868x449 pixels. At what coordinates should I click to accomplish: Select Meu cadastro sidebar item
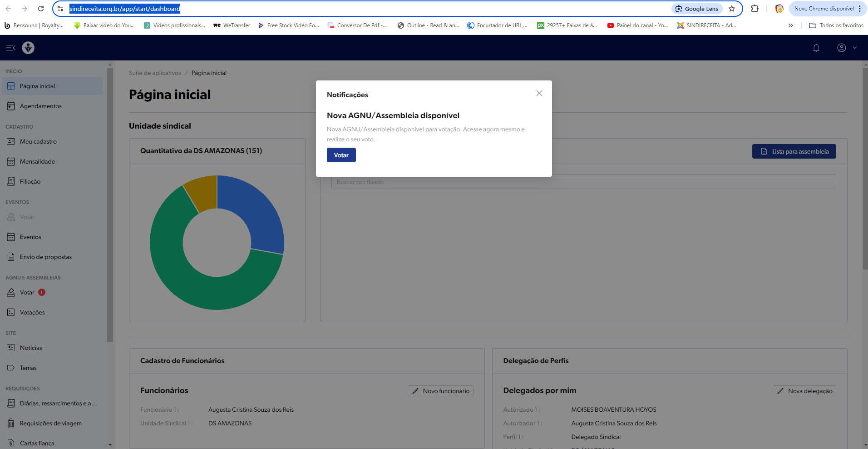[38, 141]
